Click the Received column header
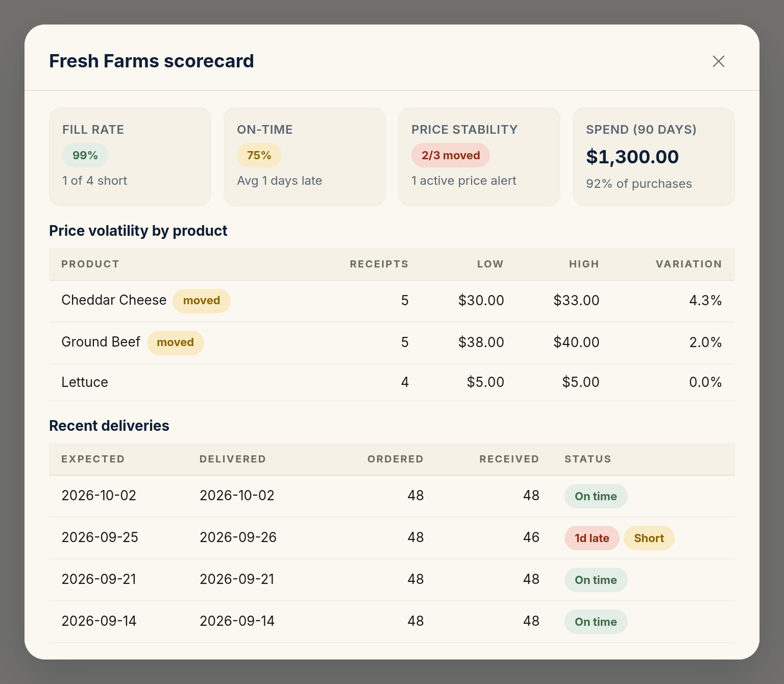This screenshot has width=784, height=684. pos(509,459)
